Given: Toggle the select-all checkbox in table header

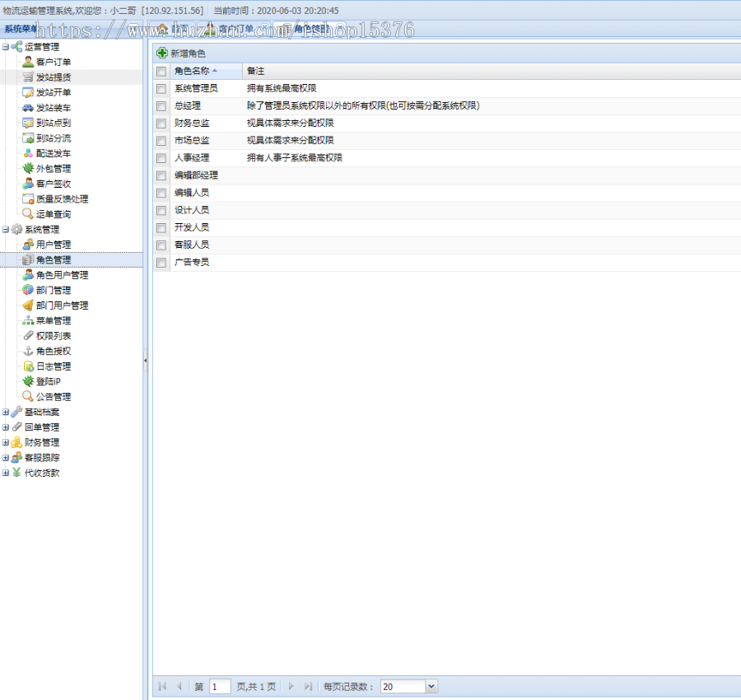Looking at the screenshot, I should pyautogui.click(x=161, y=72).
